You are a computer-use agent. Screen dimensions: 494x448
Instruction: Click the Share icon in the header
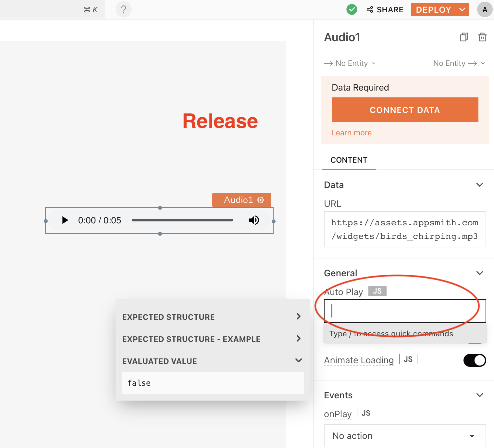(370, 9)
